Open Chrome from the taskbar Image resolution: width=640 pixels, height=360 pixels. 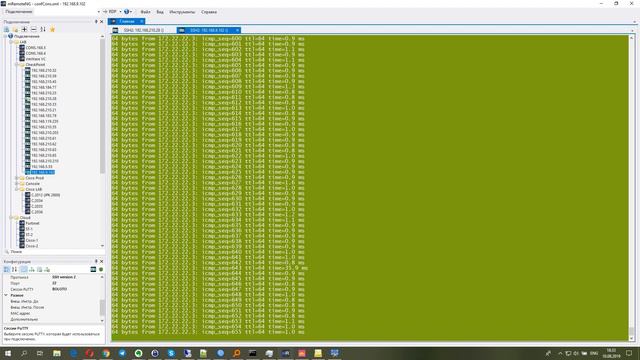point(106,353)
